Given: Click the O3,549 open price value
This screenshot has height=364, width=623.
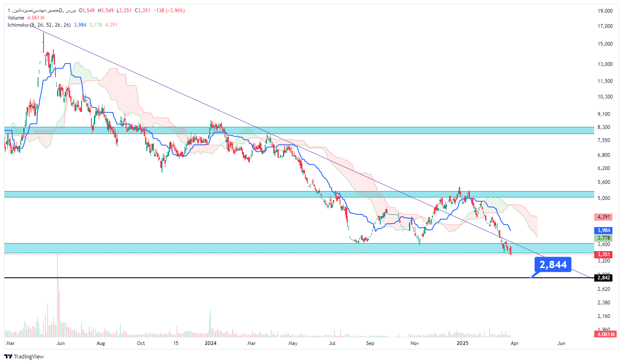Looking at the screenshot, I should click(87, 11).
